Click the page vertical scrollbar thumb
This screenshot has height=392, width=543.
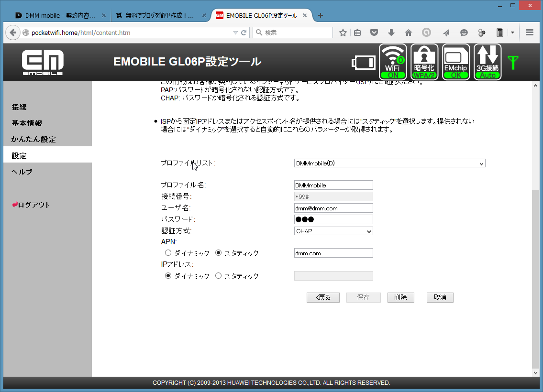(536, 279)
